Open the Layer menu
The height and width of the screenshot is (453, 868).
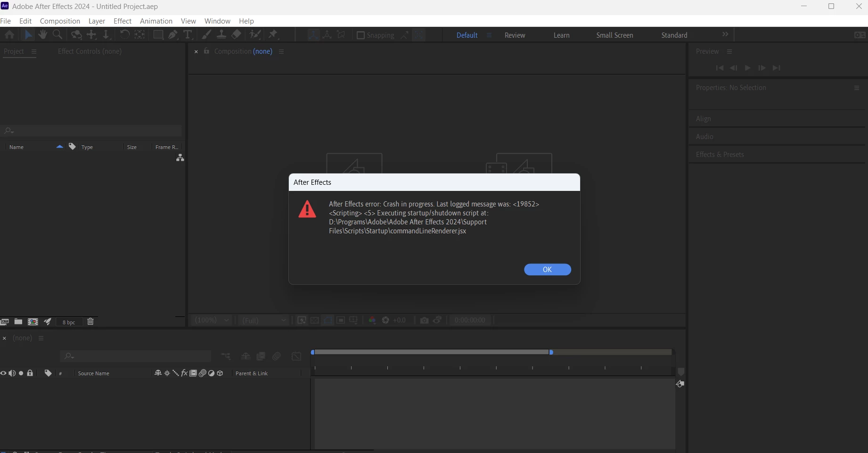point(97,21)
